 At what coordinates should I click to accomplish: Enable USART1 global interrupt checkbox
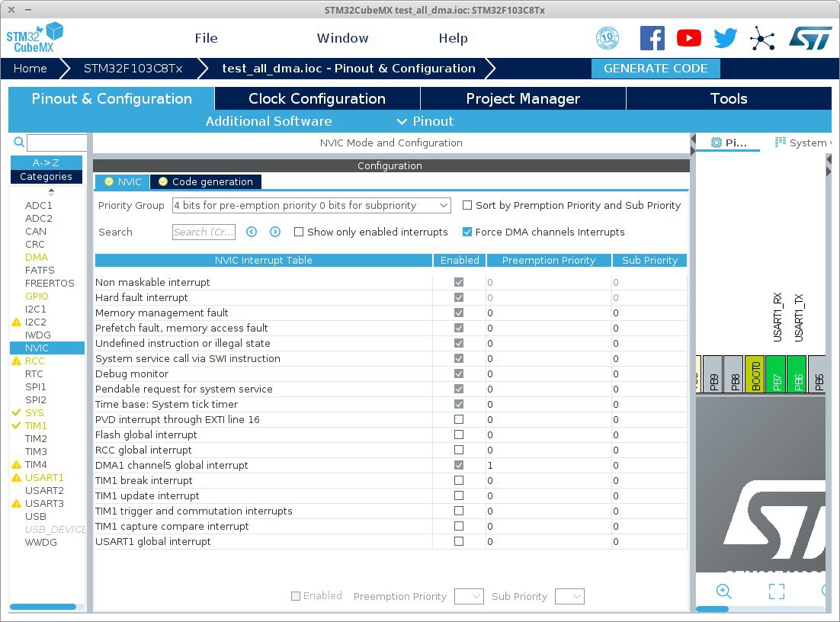coord(459,542)
